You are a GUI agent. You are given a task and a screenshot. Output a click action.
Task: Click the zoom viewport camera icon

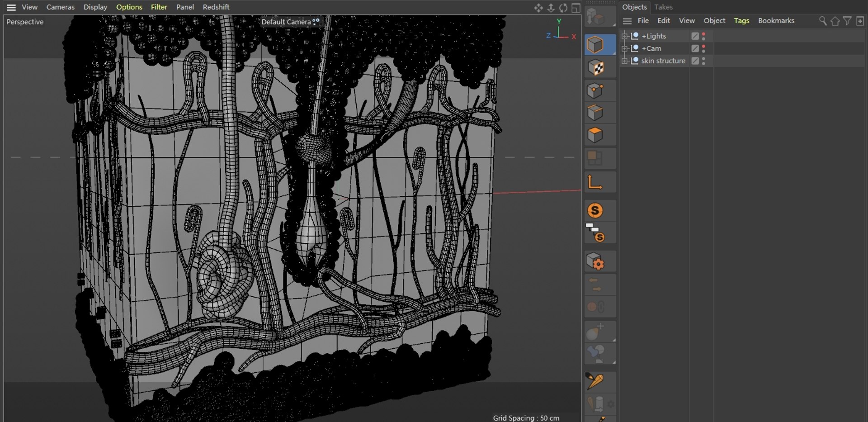(551, 8)
